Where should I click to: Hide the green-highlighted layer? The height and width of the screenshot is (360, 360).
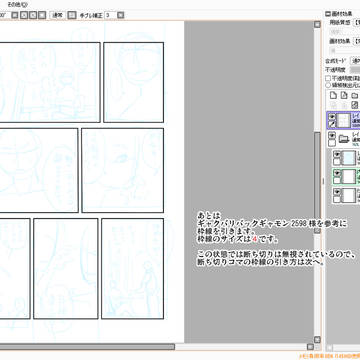tap(337, 173)
